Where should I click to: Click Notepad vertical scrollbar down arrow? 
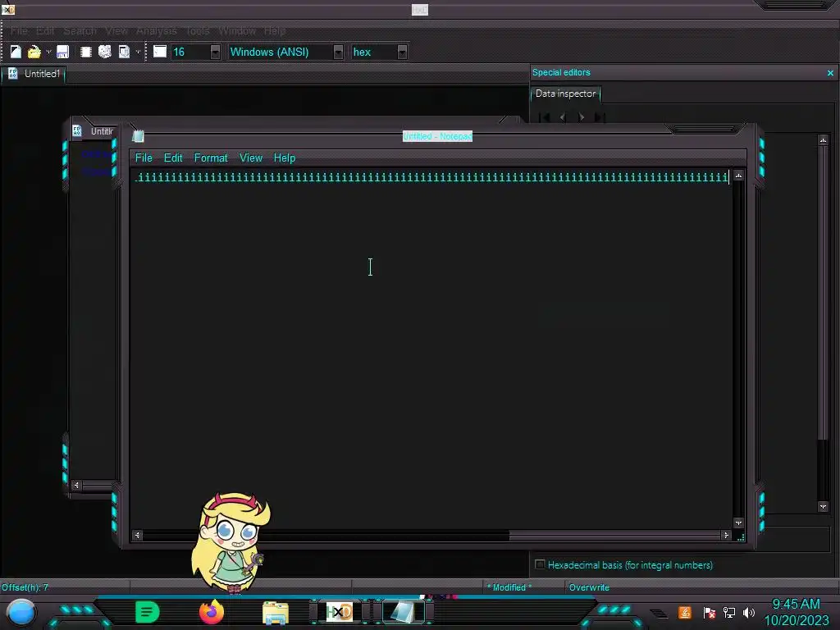click(739, 523)
